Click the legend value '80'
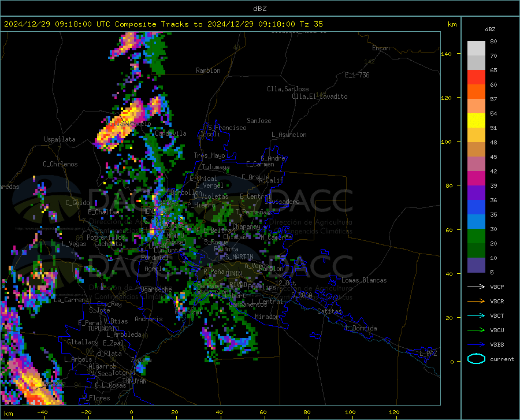The image size is (520, 420). [493, 42]
